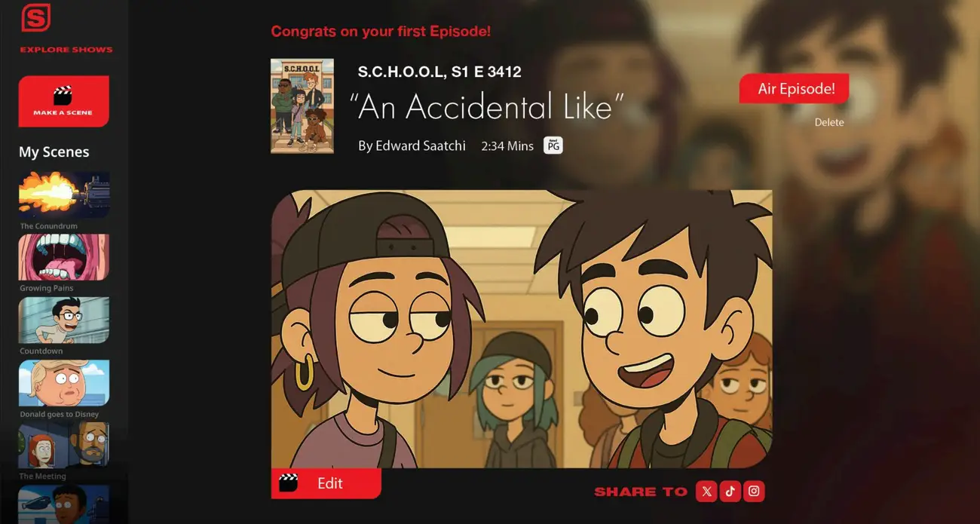980x524 pixels.
Task: Click clapperboard icon in Make a Scene
Action: [63, 95]
